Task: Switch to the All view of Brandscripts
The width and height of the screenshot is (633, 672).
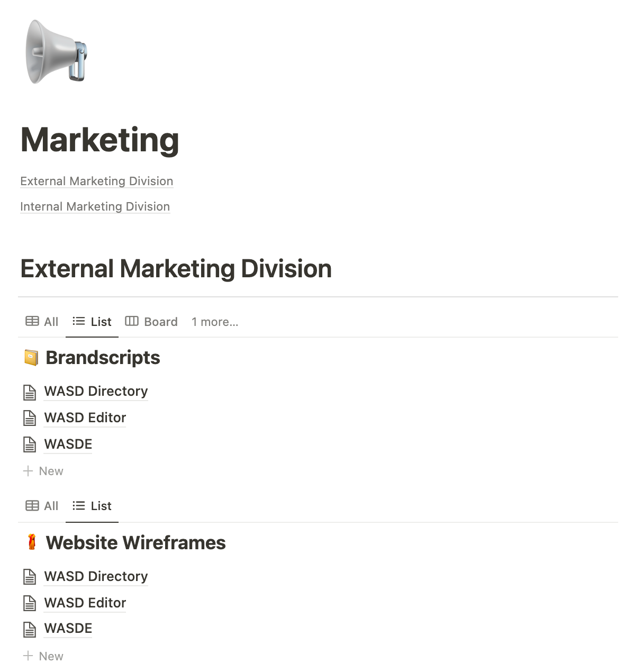Action: pyautogui.click(x=41, y=321)
